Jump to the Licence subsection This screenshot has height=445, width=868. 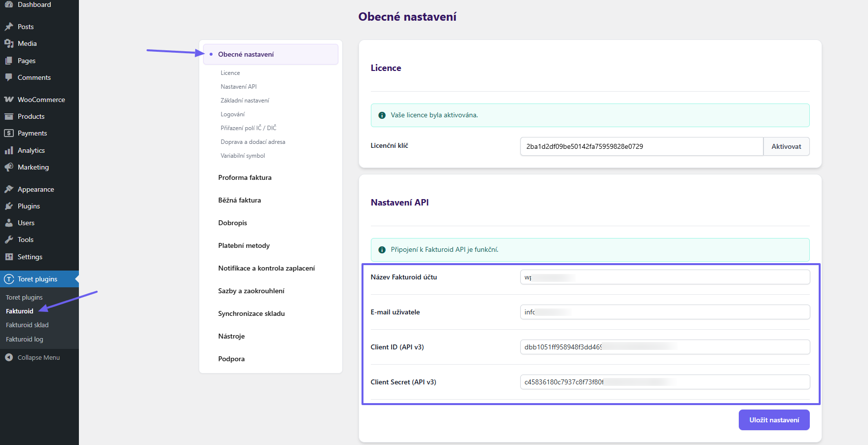point(230,73)
